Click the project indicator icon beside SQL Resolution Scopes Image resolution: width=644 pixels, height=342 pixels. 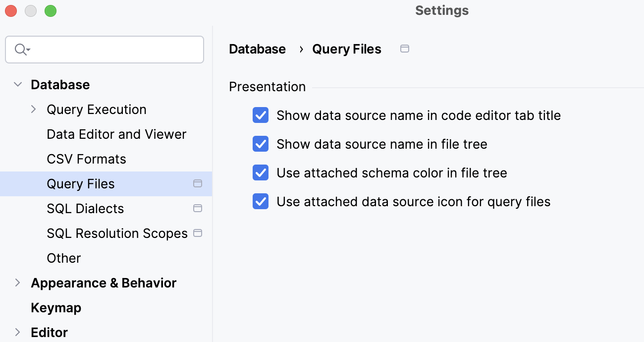(198, 233)
